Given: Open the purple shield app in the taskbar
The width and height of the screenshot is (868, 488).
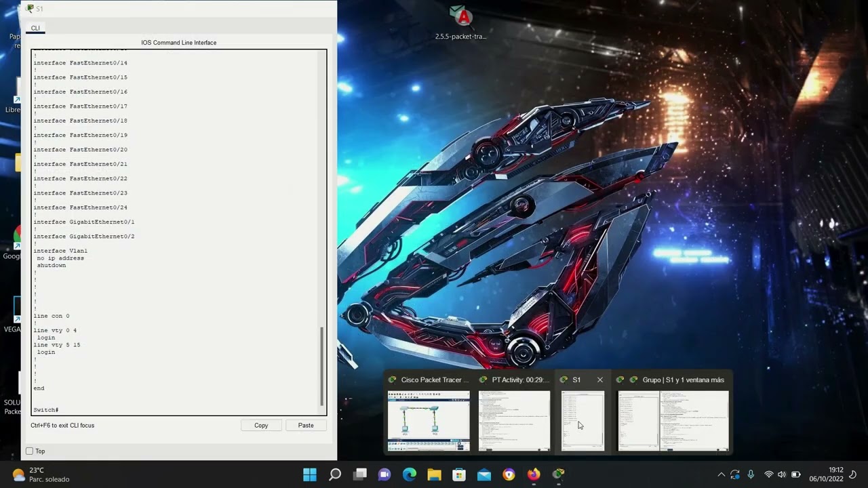Looking at the screenshot, I should tap(509, 474).
